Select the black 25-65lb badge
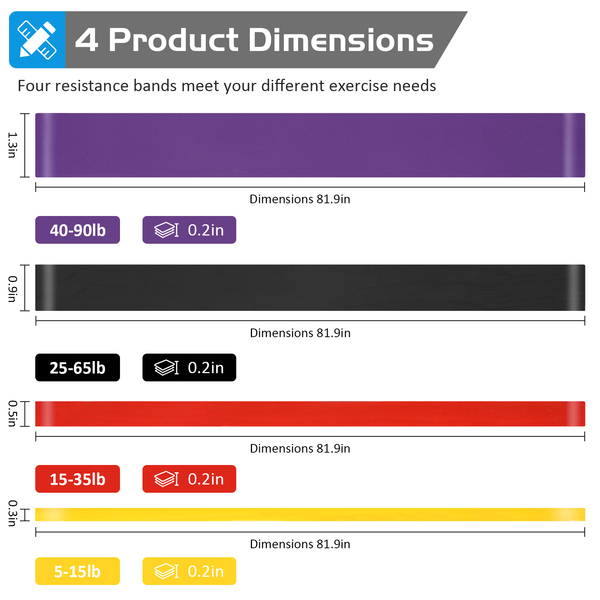Viewport: 600px width, 600px height. point(77,368)
